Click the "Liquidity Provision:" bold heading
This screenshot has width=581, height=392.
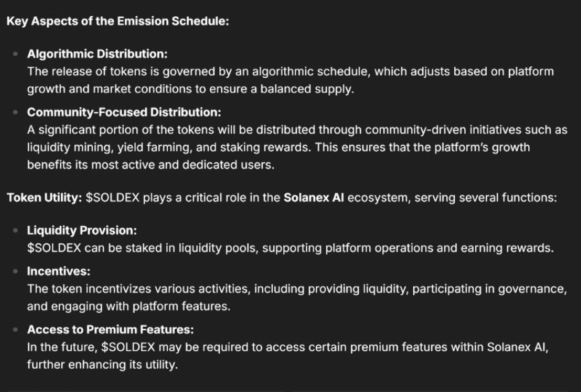[82, 230]
